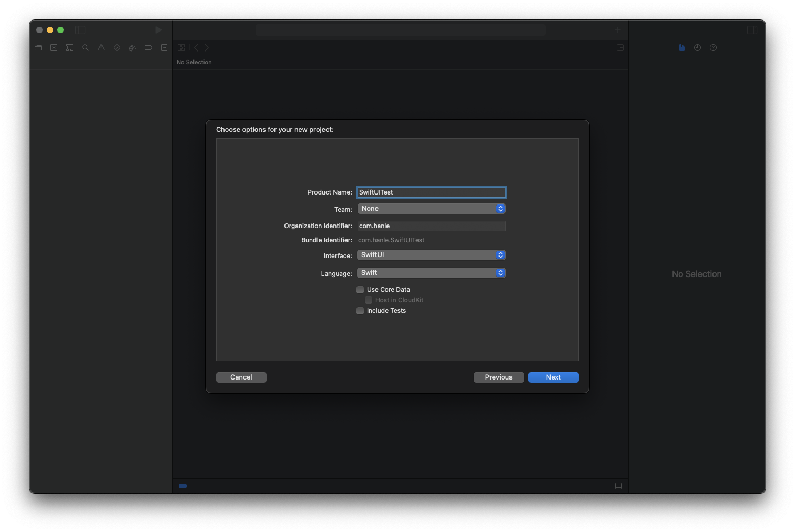This screenshot has width=795, height=532.
Task: Proceed with the Next button
Action: tap(554, 377)
